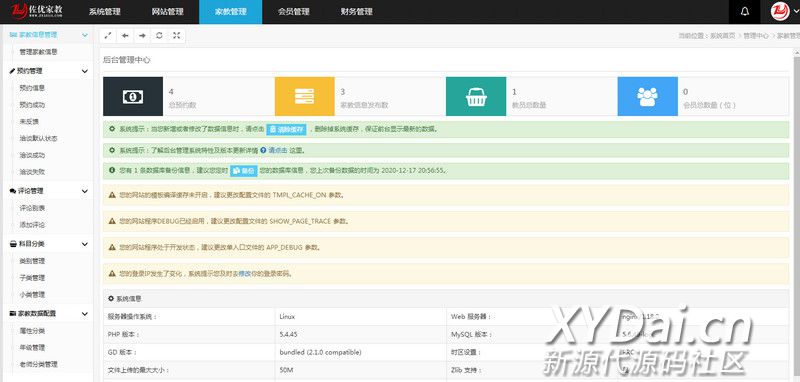800x382 pixels.
Task: Open 年级管理 in the sidebar
Action: tap(32, 348)
